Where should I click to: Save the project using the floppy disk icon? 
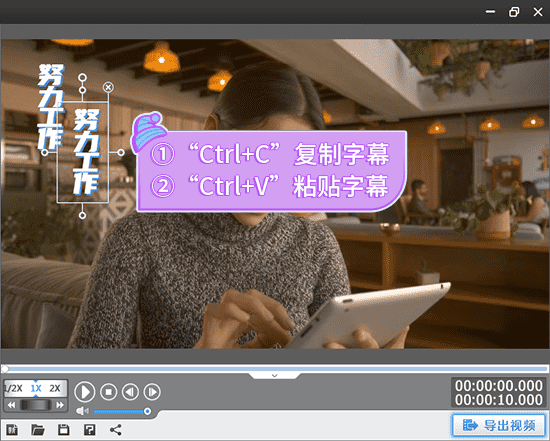[x=63, y=430]
